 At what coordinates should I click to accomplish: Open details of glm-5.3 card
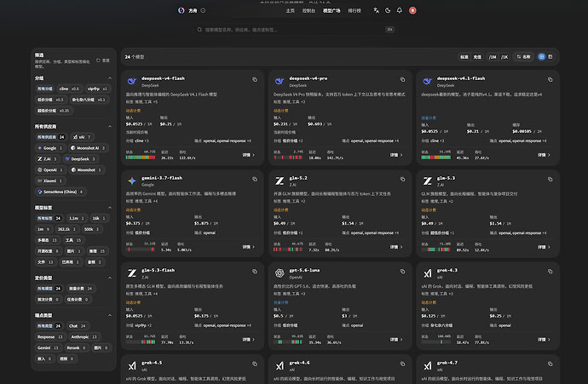(x=544, y=247)
